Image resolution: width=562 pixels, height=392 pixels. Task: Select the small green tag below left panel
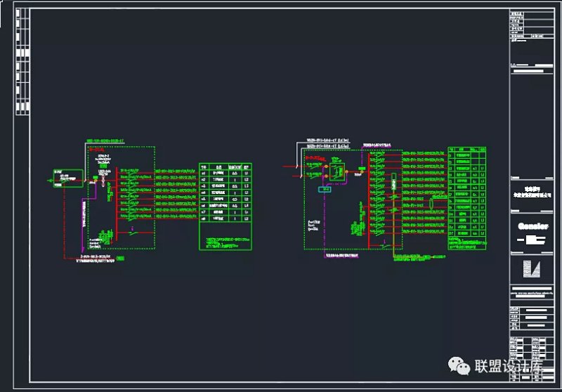click(120, 259)
